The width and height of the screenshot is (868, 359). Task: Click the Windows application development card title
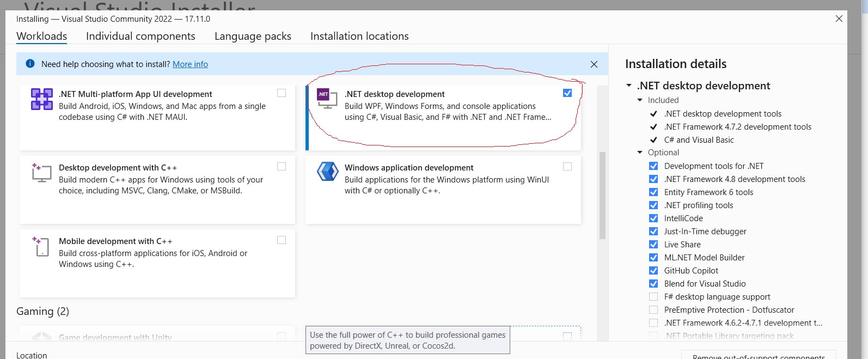[x=409, y=168]
